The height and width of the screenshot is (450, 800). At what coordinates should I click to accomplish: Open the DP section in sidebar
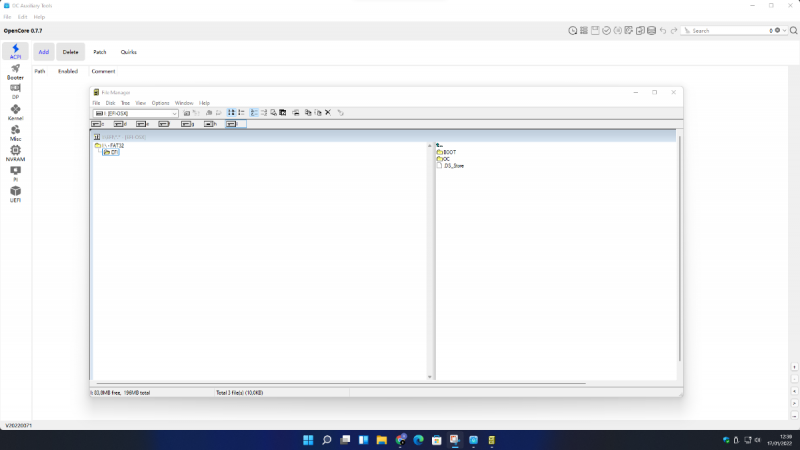click(15, 92)
